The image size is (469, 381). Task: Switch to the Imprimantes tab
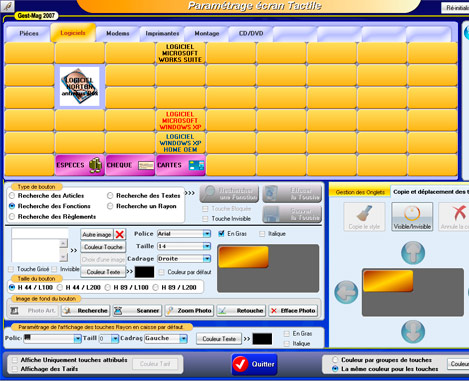(x=162, y=33)
